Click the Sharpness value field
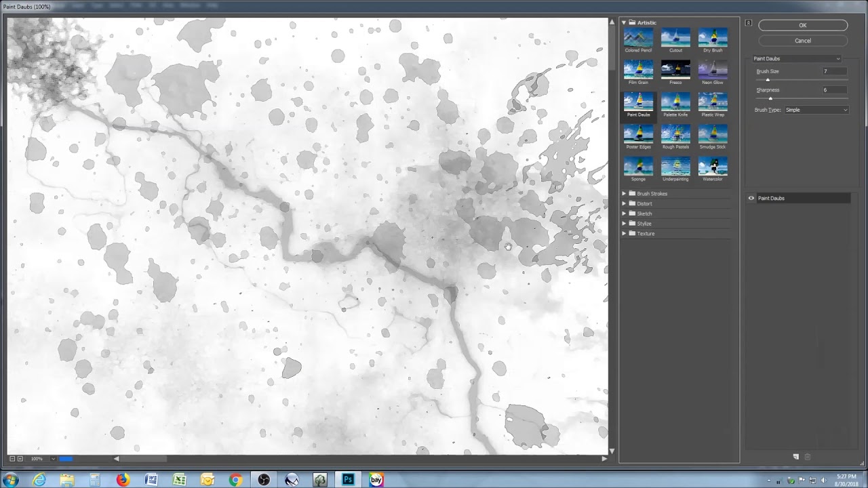Screen dimensions: 868x488 coord(833,90)
